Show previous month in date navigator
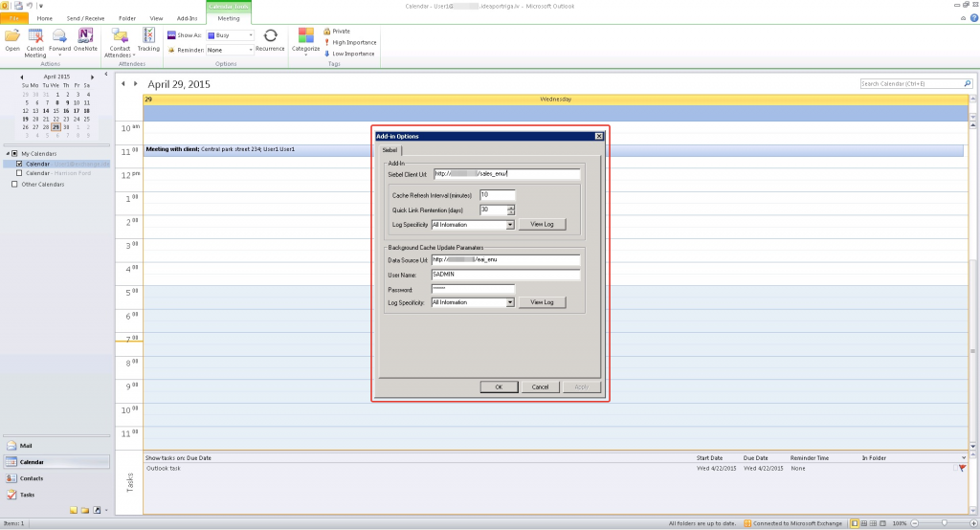Screen dimensions: 980x530 22,77
